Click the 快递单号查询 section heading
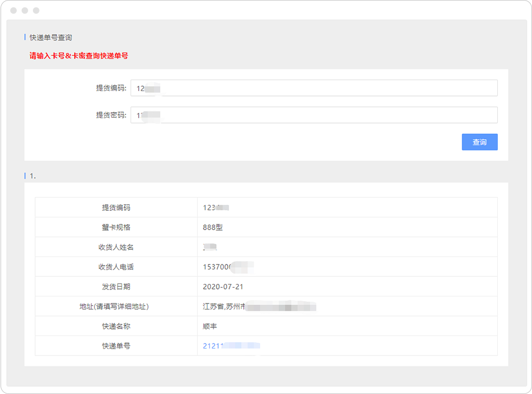 (51, 37)
